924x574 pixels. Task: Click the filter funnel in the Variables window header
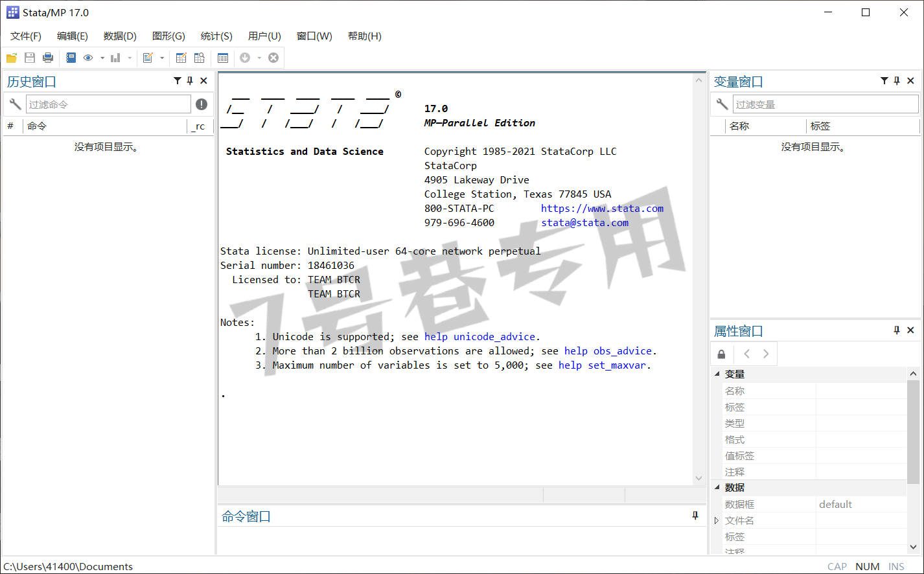[x=884, y=80]
